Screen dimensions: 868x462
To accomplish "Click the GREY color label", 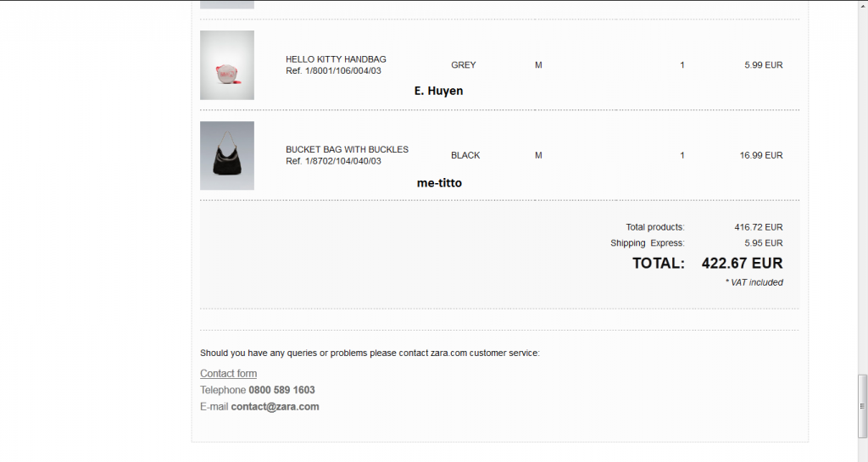I will click(464, 65).
